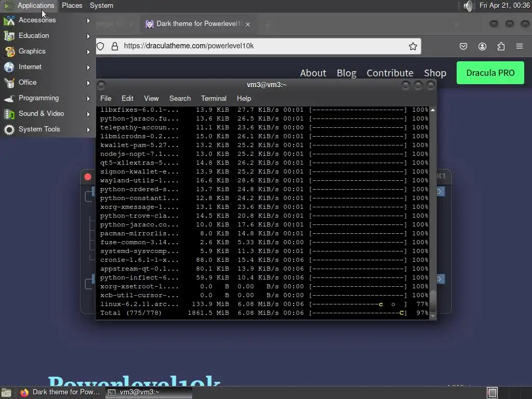Click the volume speaker icon

click(468, 6)
